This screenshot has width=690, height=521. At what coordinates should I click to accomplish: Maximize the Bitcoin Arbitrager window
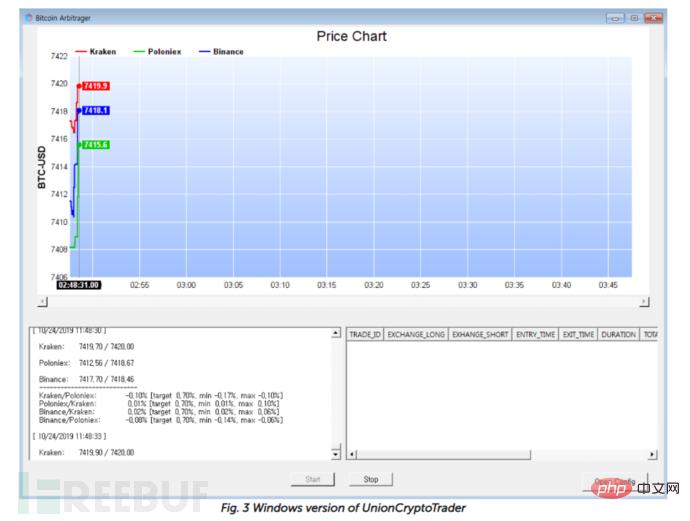(634, 18)
